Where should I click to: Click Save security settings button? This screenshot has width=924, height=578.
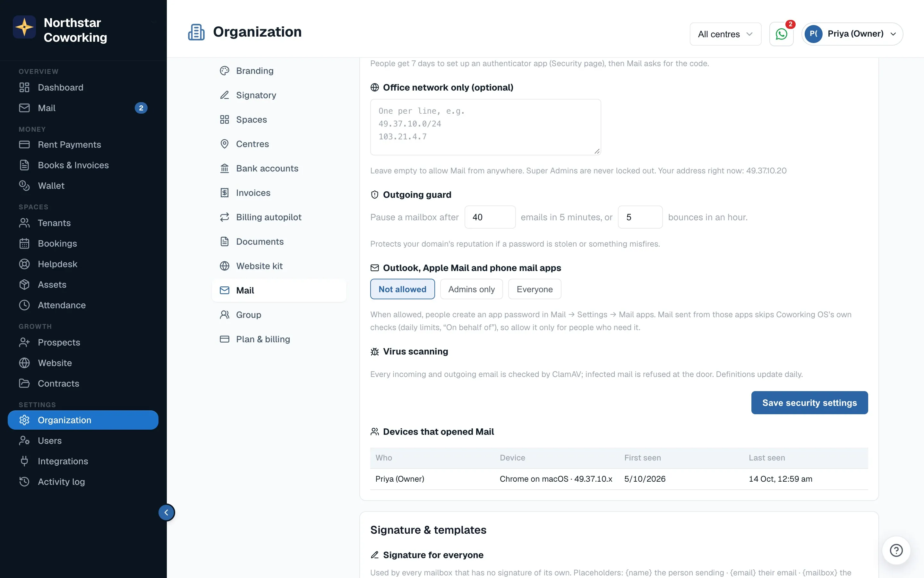coord(809,403)
